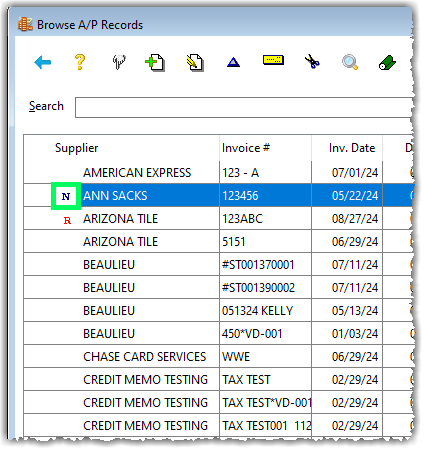Screen dimensions: 424x449
Task: Click invoice date 01/03/24
Action: click(x=355, y=334)
